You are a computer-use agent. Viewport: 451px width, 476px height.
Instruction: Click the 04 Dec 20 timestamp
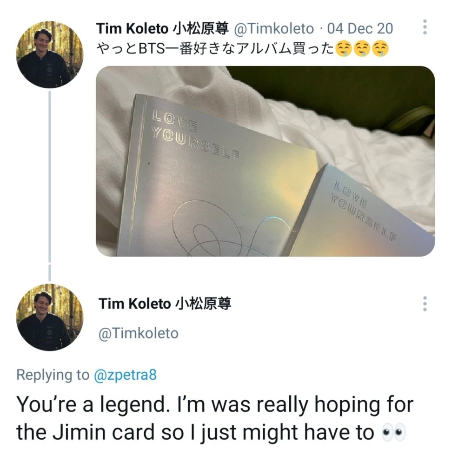click(360, 29)
